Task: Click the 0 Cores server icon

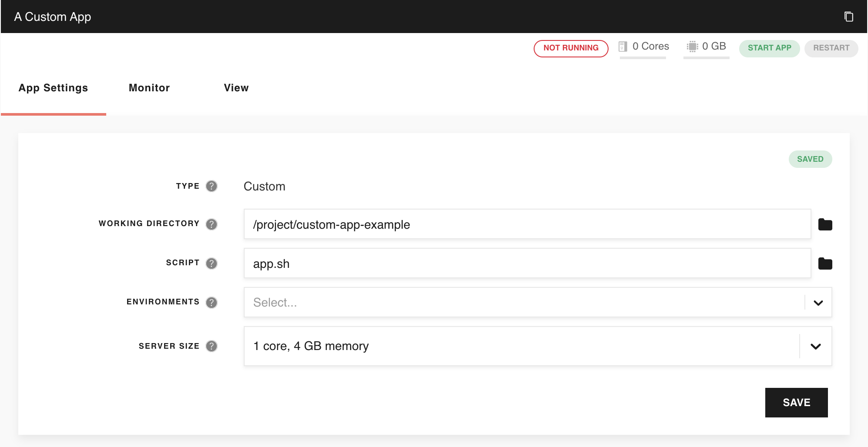Action: [x=623, y=47]
